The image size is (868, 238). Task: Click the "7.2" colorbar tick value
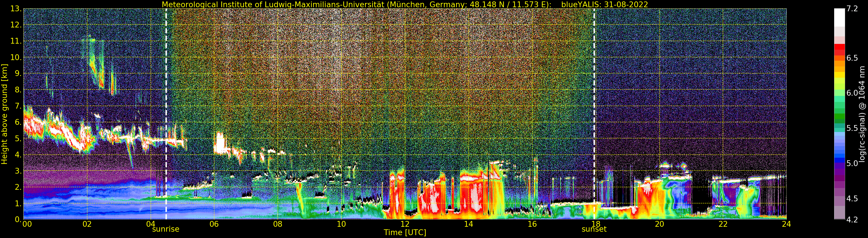tap(852, 9)
